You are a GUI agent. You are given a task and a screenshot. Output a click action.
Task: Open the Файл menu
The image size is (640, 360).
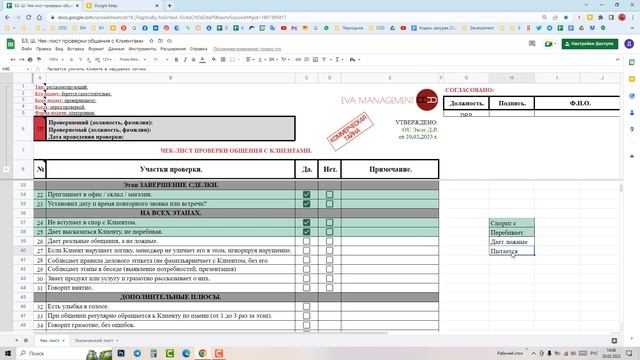[27, 49]
